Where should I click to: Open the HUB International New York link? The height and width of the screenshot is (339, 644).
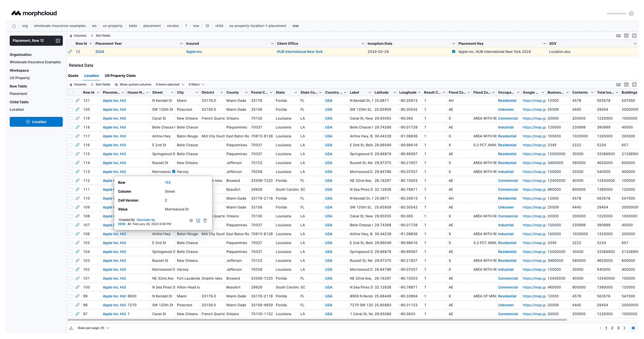[x=300, y=52]
